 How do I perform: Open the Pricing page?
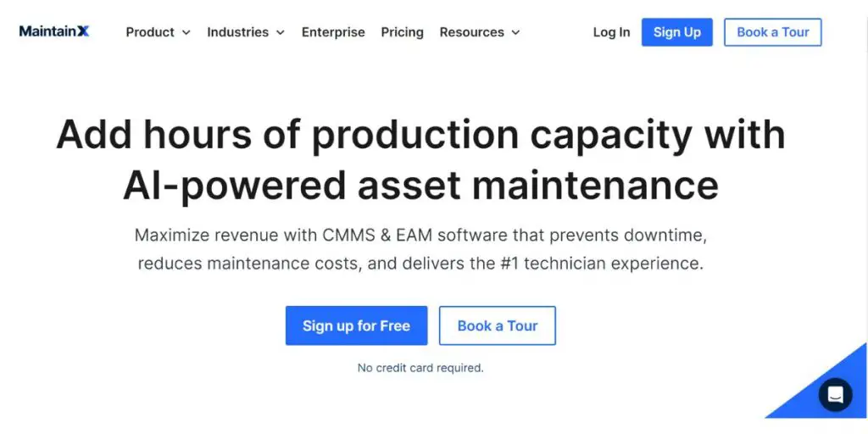point(402,32)
